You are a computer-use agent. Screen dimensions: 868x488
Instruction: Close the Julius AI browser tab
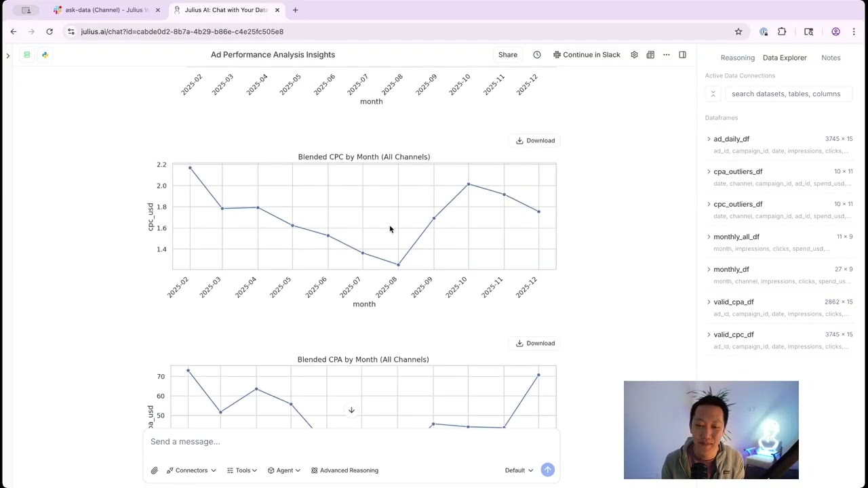(277, 10)
